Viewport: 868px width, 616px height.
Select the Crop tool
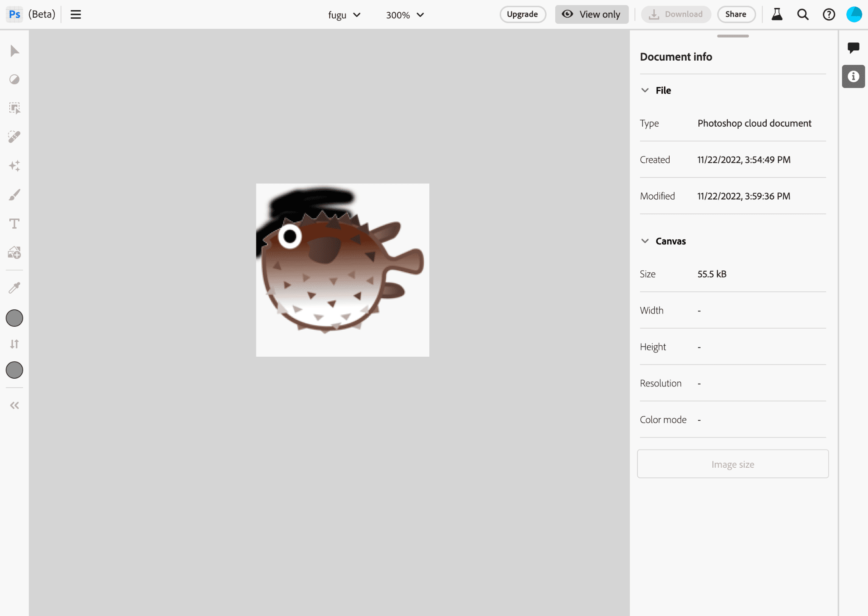click(x=15, y=108)
